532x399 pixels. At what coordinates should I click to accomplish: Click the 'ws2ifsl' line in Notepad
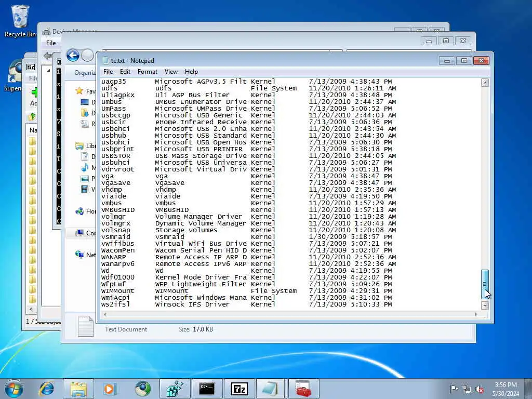(246, 304)
